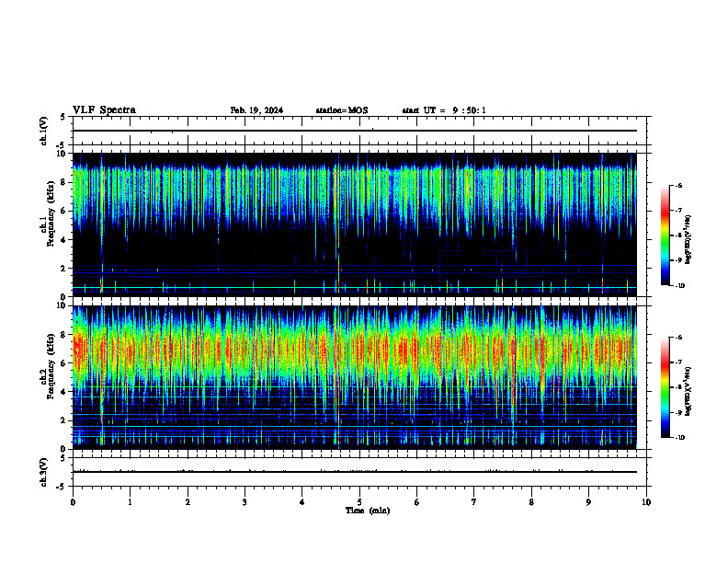
Task: Click the "ch.1(V)" axis label of the top strip
Action: (x=43, y=131)
